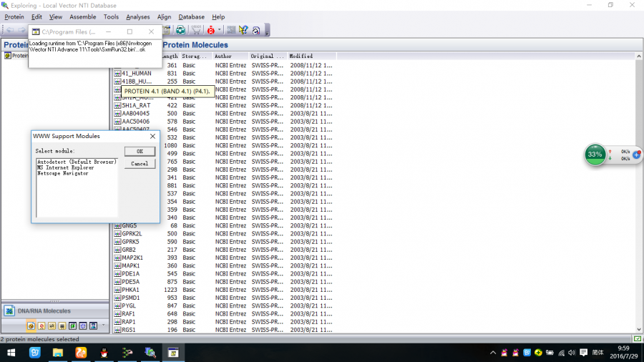Select Autodetect (Default Browser) module

click(77, 162)
